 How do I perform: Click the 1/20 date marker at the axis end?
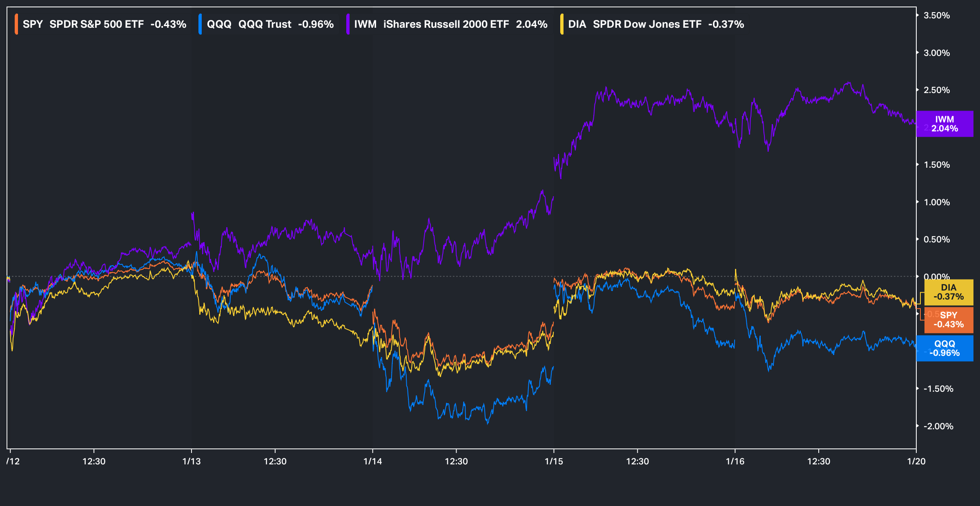point(916,462)
